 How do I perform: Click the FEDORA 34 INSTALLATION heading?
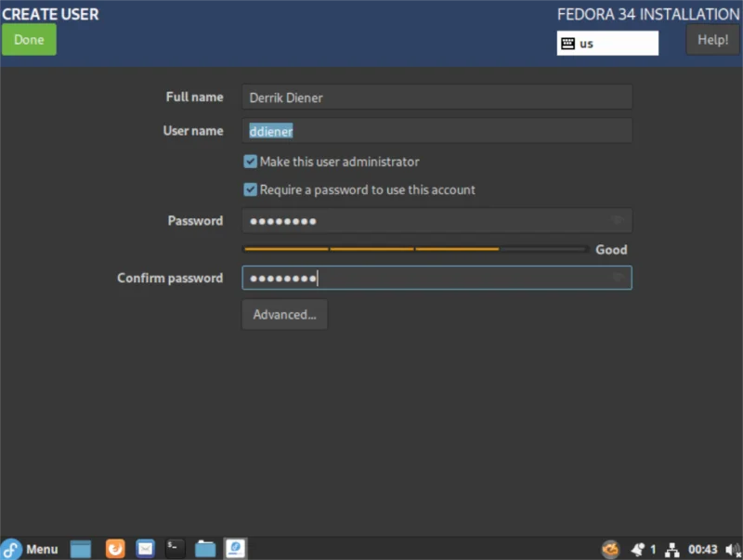click(x=648, y=14)
